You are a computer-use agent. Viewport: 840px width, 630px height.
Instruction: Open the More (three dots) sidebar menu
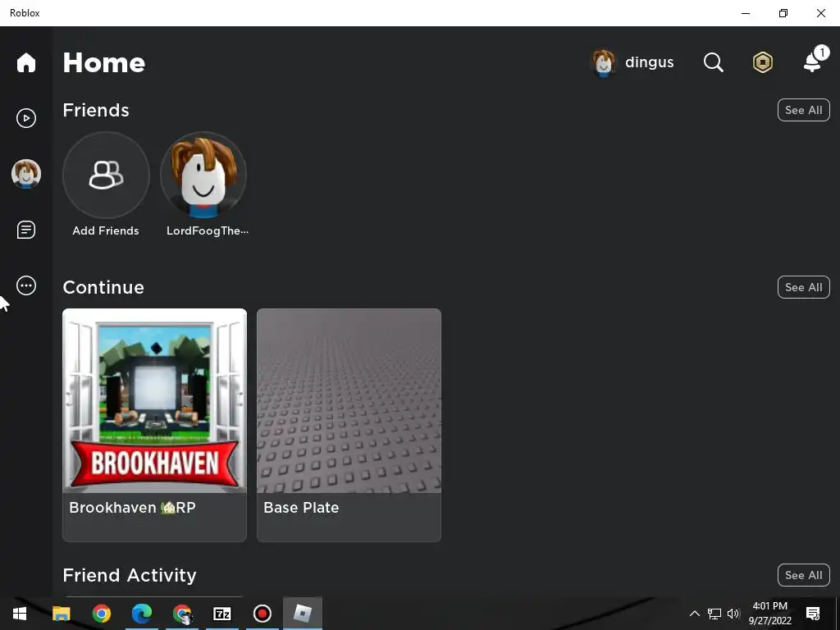pos(25,285)
